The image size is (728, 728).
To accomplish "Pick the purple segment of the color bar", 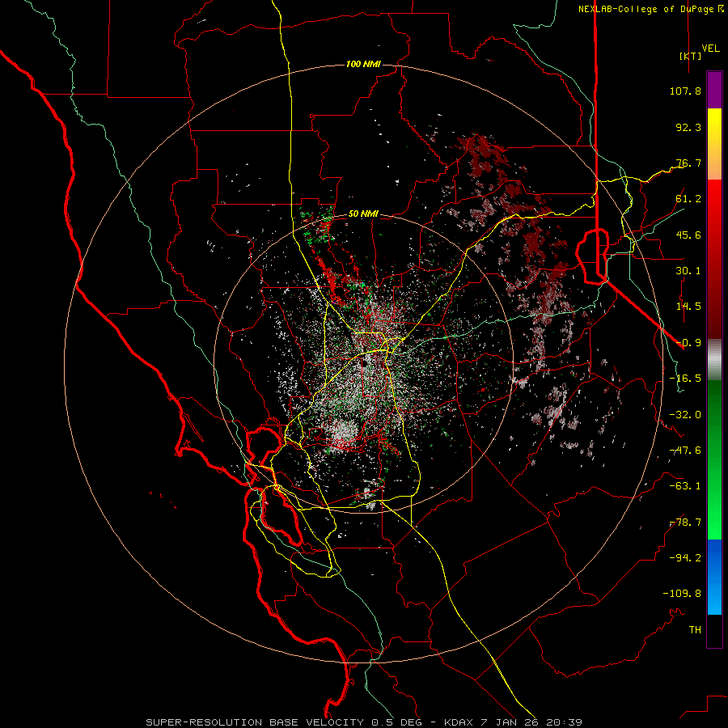I will tap(714, 90).
